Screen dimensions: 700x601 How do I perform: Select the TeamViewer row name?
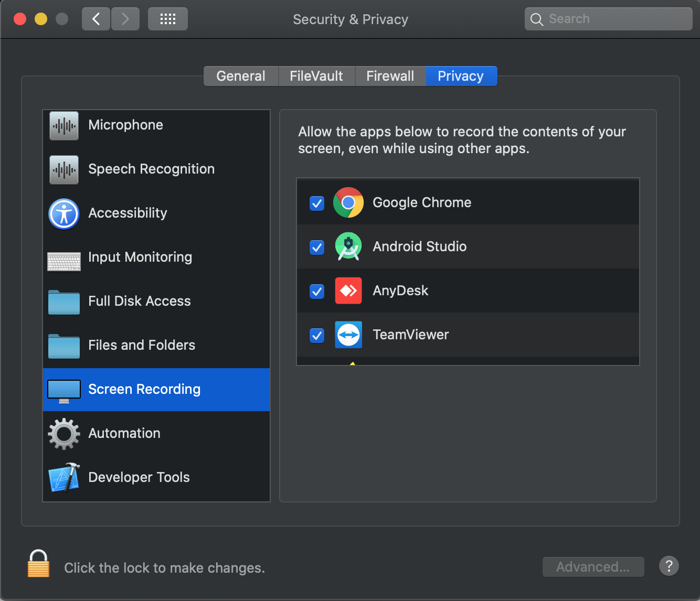[411, 335]
